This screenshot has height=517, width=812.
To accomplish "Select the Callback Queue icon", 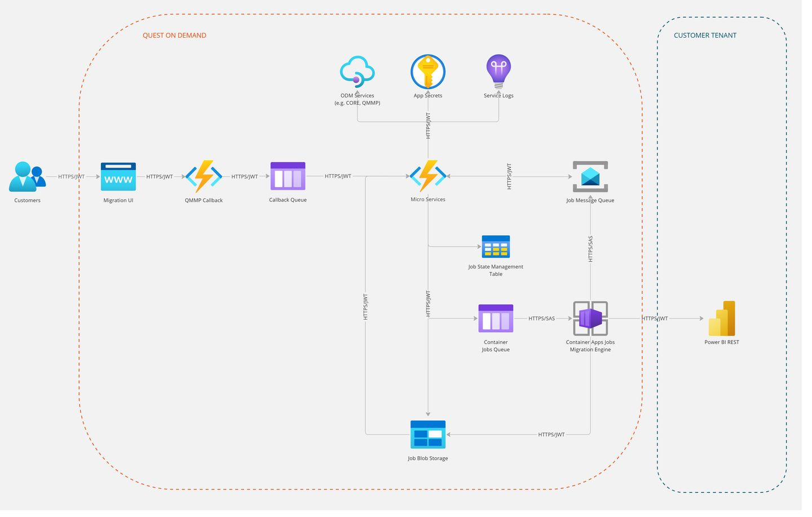I will pos(288,176).
